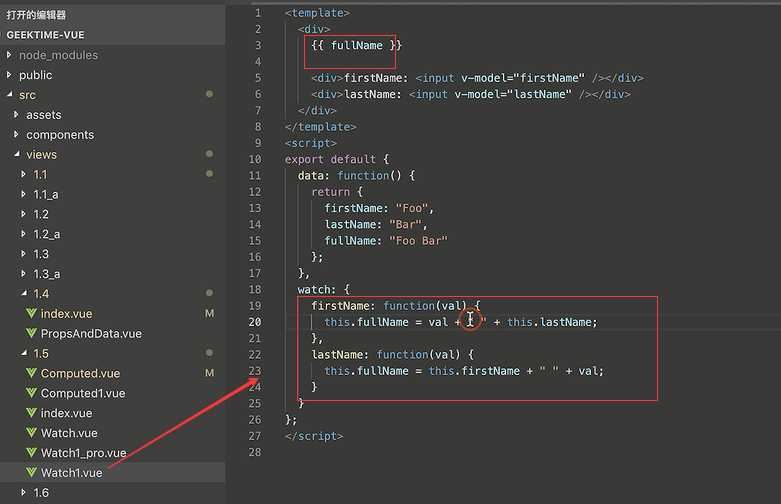Open Computed1.vue file

(x=83, y=393)
